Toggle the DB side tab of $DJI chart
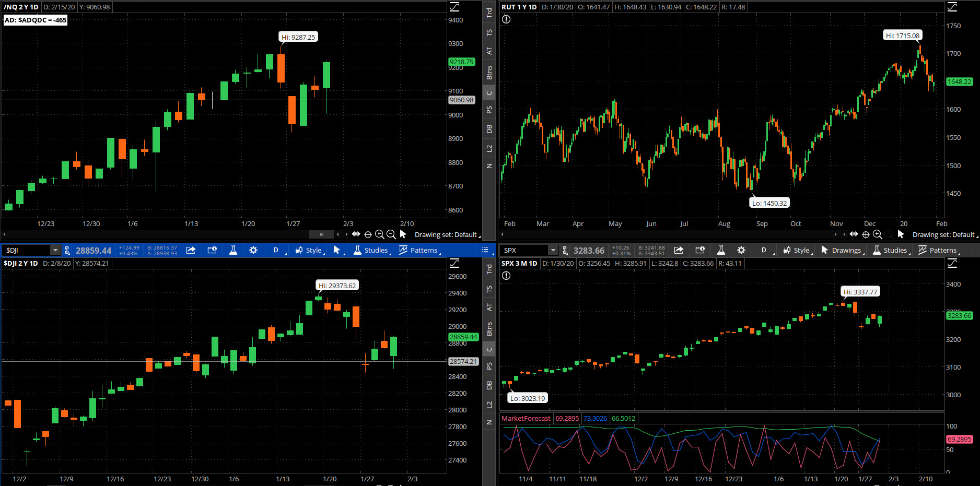The image size is (980, 486). (489, 385)
